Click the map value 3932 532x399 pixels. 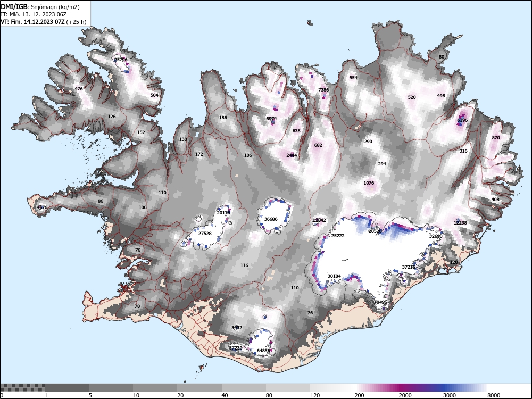pos(237,328)
